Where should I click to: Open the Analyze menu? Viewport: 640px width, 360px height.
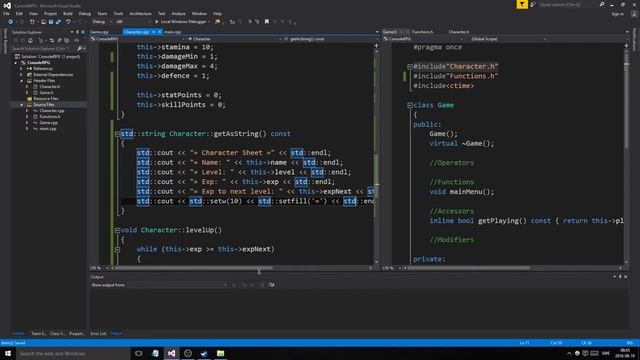pyautogui.click(x=178, y=13)
